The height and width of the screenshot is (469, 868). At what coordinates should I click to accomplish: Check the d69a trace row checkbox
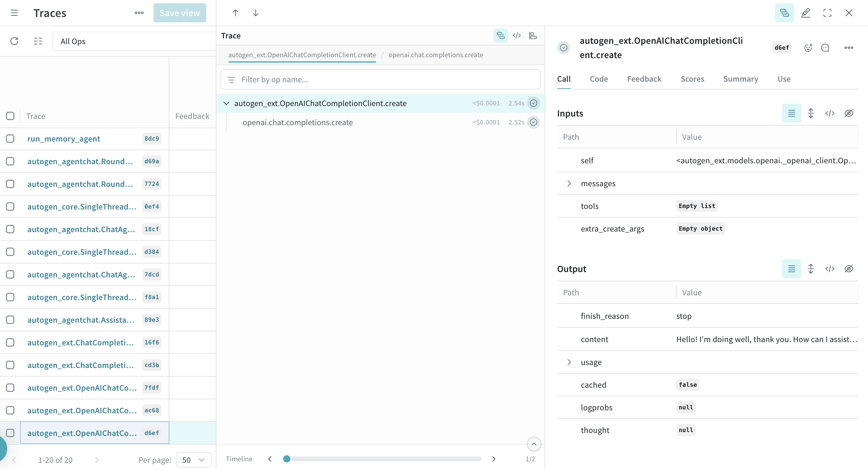pyautogui.click(x=10, y=161)
